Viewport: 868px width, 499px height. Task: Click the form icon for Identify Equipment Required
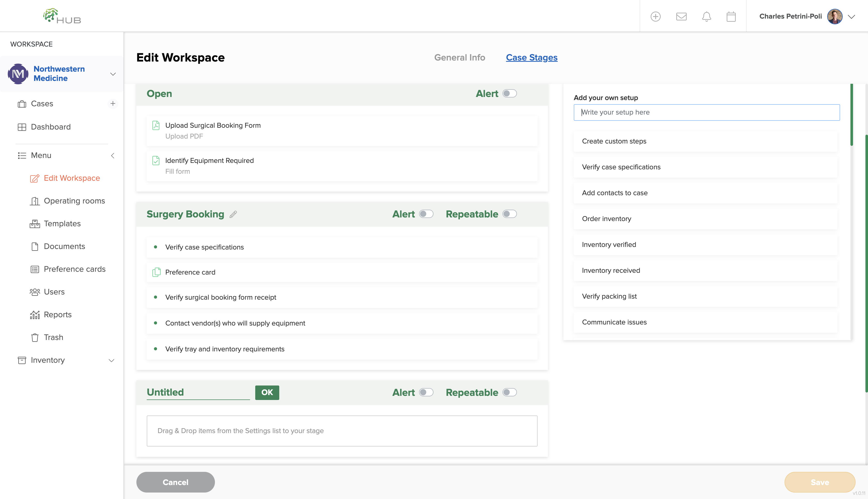(156, 160)
